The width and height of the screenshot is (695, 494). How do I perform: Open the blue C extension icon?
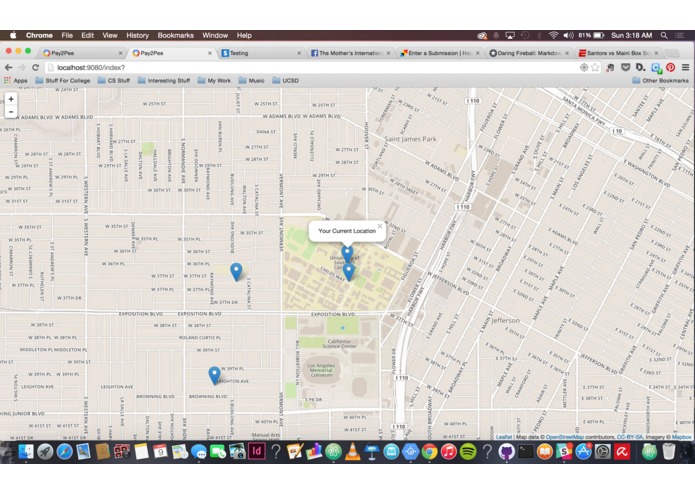pos(656,67)
